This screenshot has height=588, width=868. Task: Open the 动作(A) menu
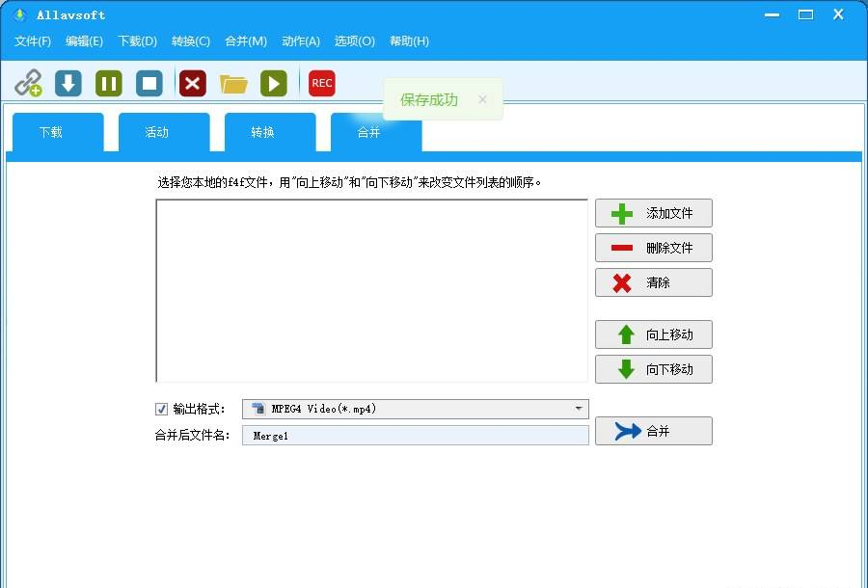click(301, 40)
